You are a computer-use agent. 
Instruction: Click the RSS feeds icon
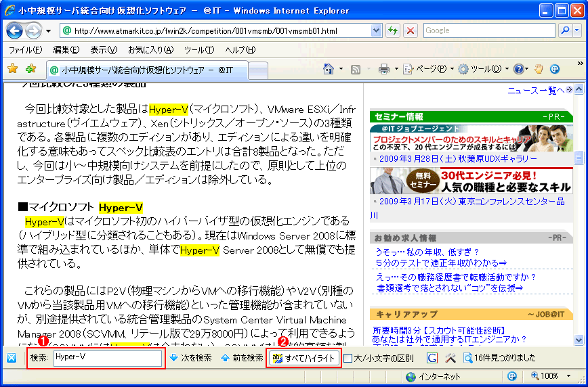[355, 69]
